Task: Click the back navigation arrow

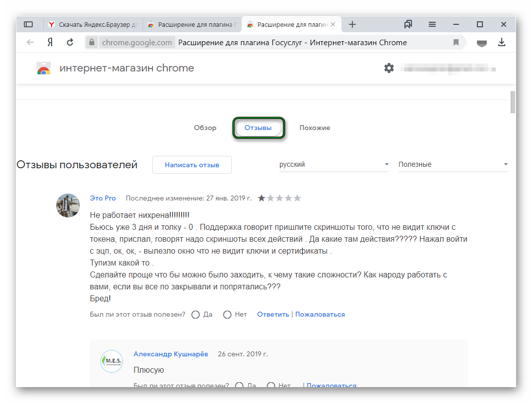Action: tap(30, 42)
